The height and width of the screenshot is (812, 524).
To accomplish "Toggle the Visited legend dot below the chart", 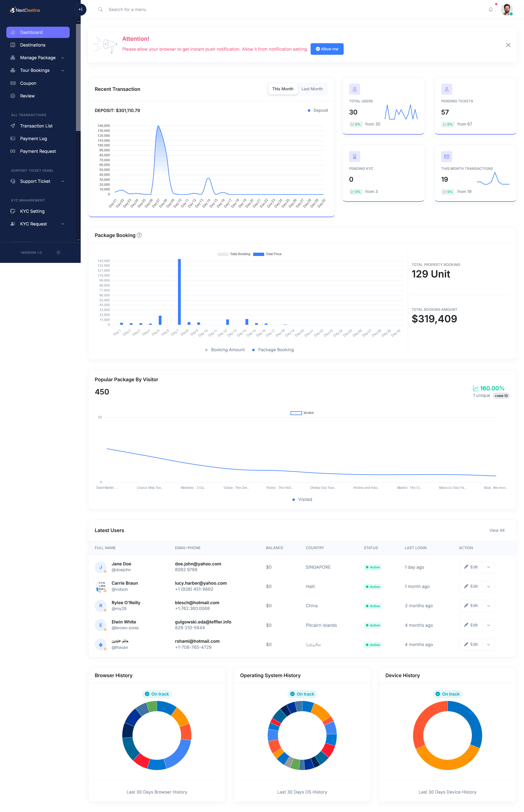I will (x=294, y=500).
